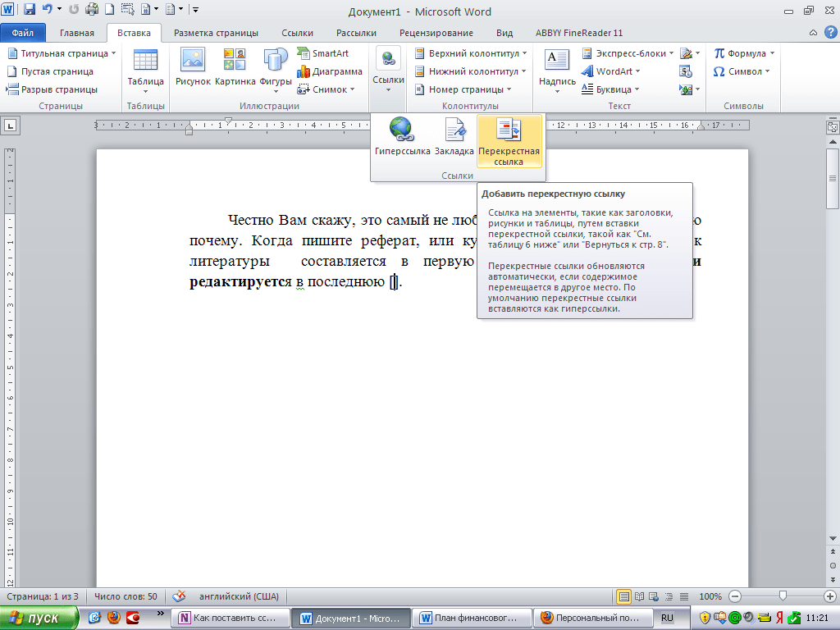Open the Закладка bookmark tool
The height and width of the screenshot is (630, 840).
click(x=454, y=137)
